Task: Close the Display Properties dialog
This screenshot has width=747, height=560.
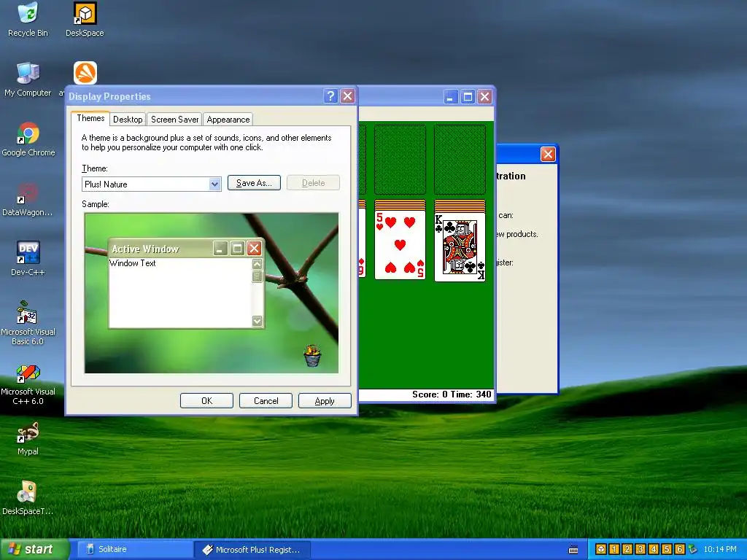Action: point(348,96)
